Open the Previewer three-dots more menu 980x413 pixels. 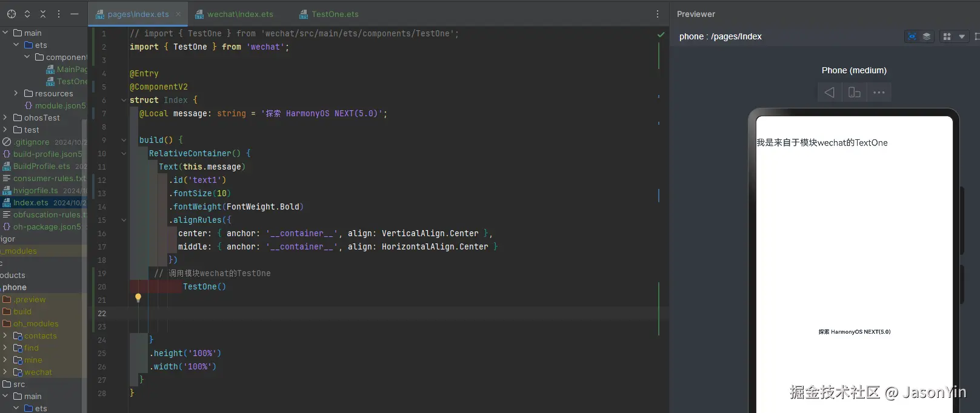(x=879, y=92)
